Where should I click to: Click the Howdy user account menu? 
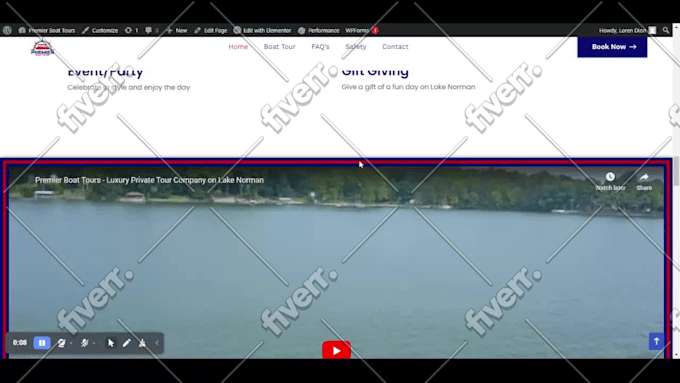pos(627,30)
